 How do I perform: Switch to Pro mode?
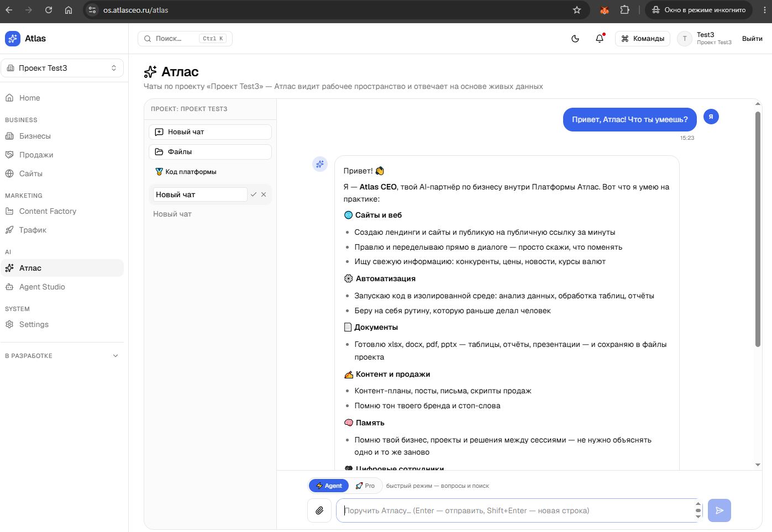(365, 486)
